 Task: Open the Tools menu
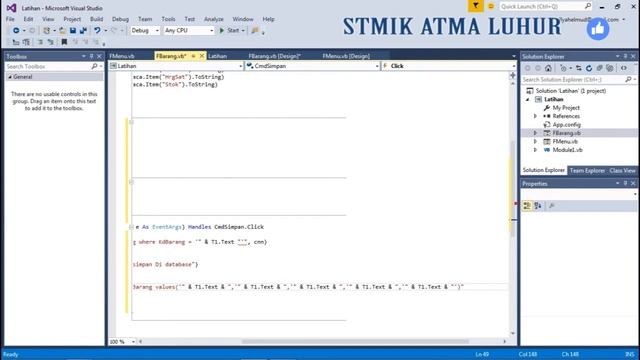[x=168, y=19]
